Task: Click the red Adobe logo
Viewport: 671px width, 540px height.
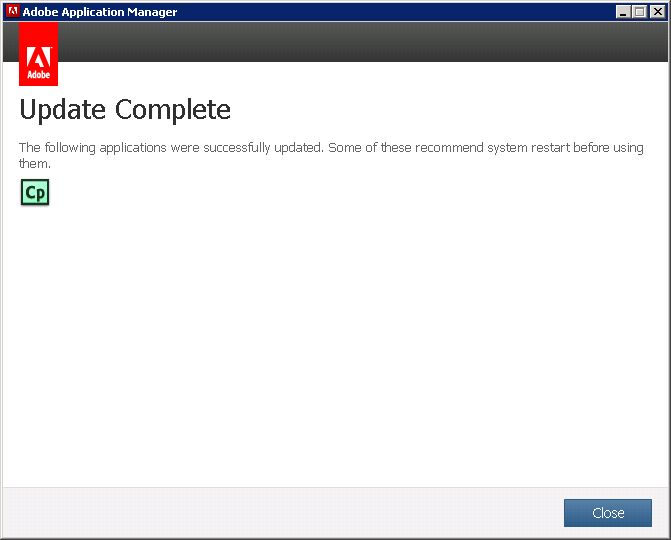Action: (x=39, y=54)
